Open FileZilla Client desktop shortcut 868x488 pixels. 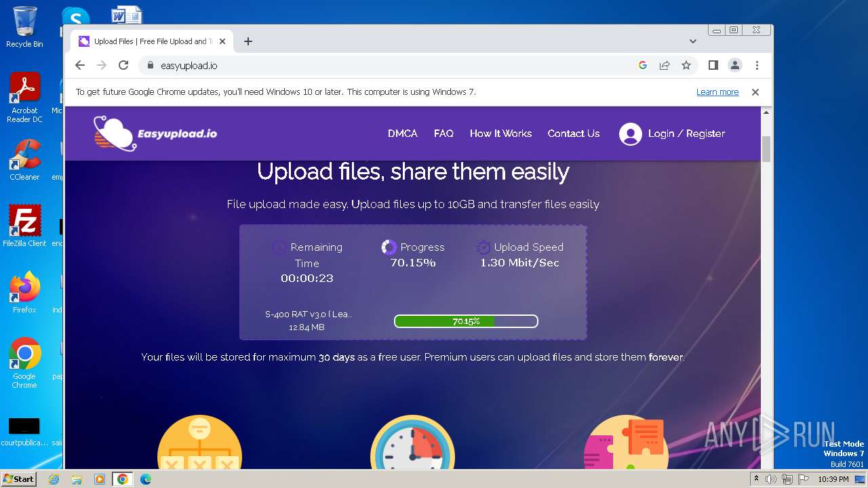(x=24, y=226)
